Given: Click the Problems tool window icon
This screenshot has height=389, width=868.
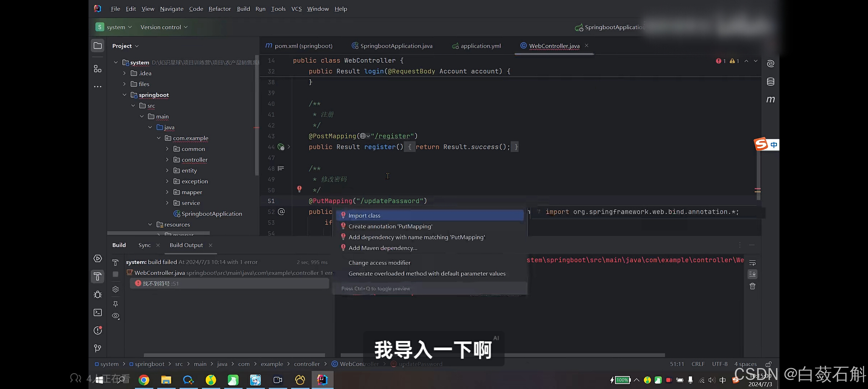Looking at the screenshot, I should (x=98, y=330).
